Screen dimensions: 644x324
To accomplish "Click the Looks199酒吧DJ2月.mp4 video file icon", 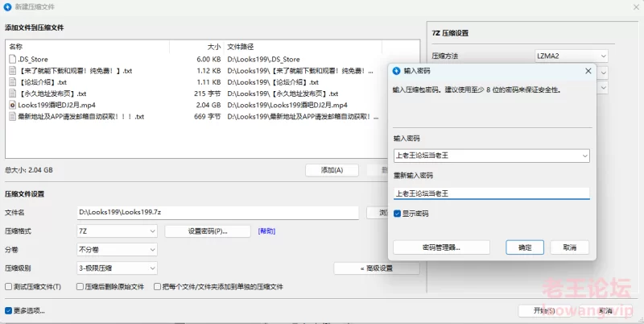I will tap(12, 105).
